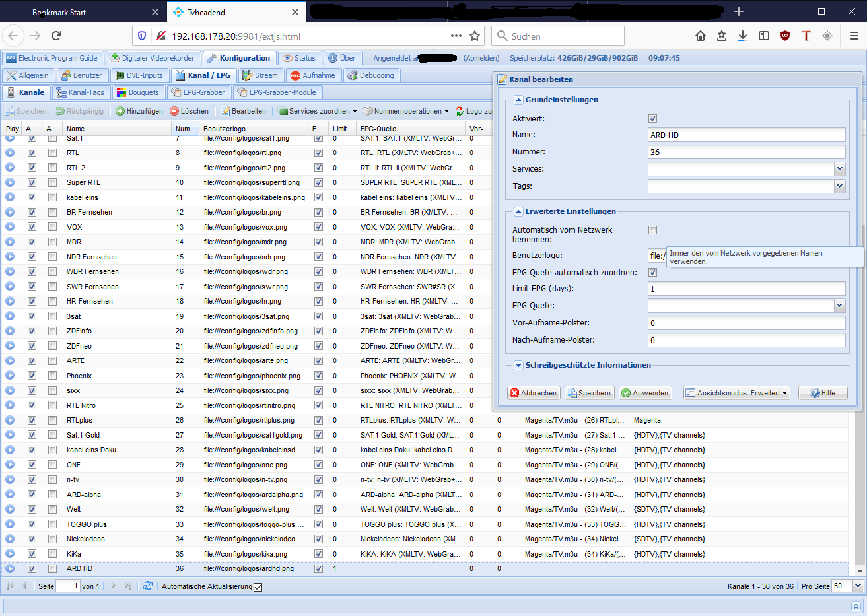Click the Seite page number field

[x=68, y=586]
